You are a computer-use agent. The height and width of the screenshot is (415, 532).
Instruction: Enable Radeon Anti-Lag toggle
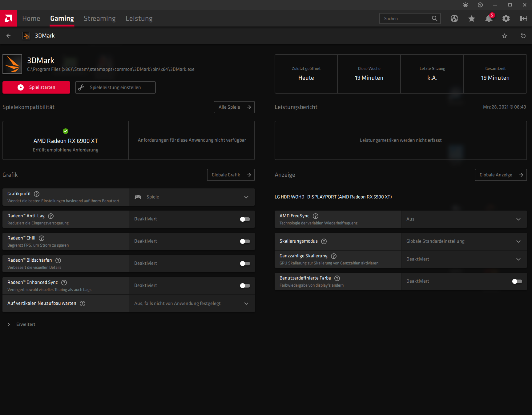pos(245,219)
